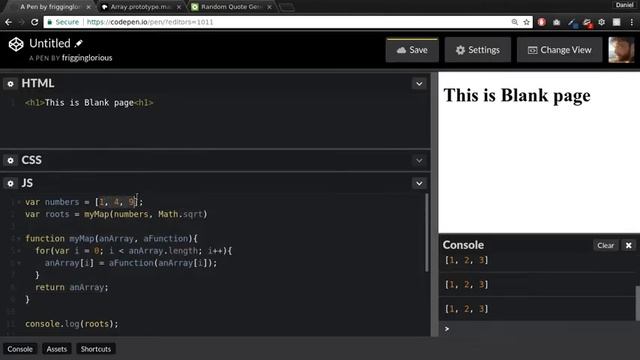Screen dimensions: 640x360
Task: Click 'function myMap(anArray, aFunction){' code line
Action: [111, 239]
